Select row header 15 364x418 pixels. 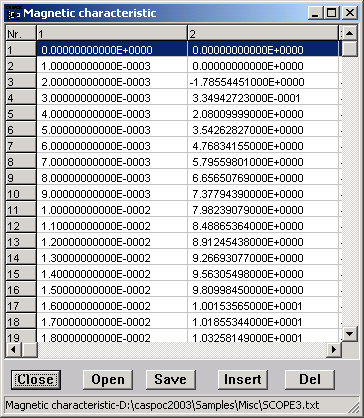(x=21, y=273)
